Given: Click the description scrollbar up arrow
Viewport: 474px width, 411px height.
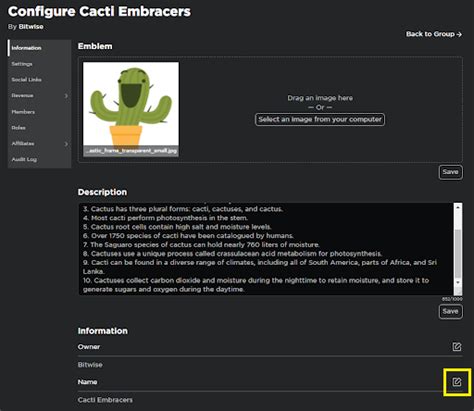Looking at the screenshot, I should click(x=458, y=207).
